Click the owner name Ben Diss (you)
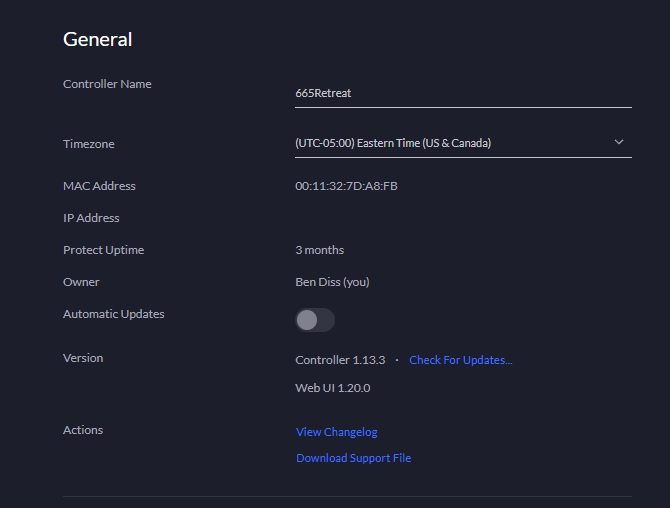 pos(332,282)
